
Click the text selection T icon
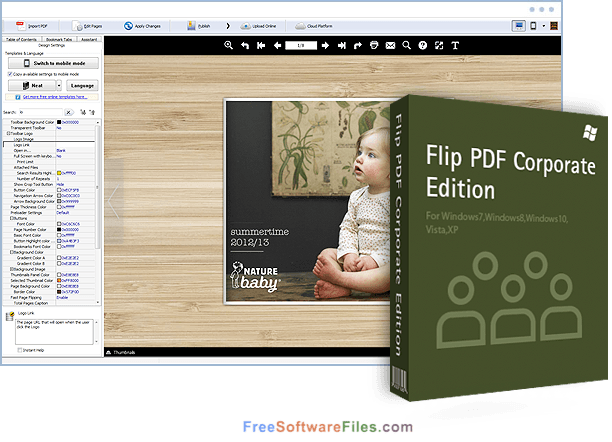pos(455,45)
